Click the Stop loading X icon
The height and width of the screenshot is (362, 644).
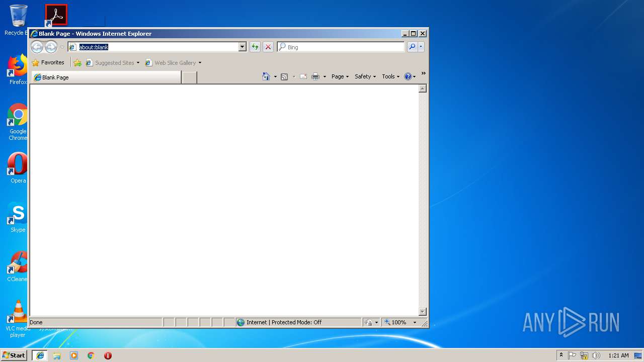(x=268, y=47)
